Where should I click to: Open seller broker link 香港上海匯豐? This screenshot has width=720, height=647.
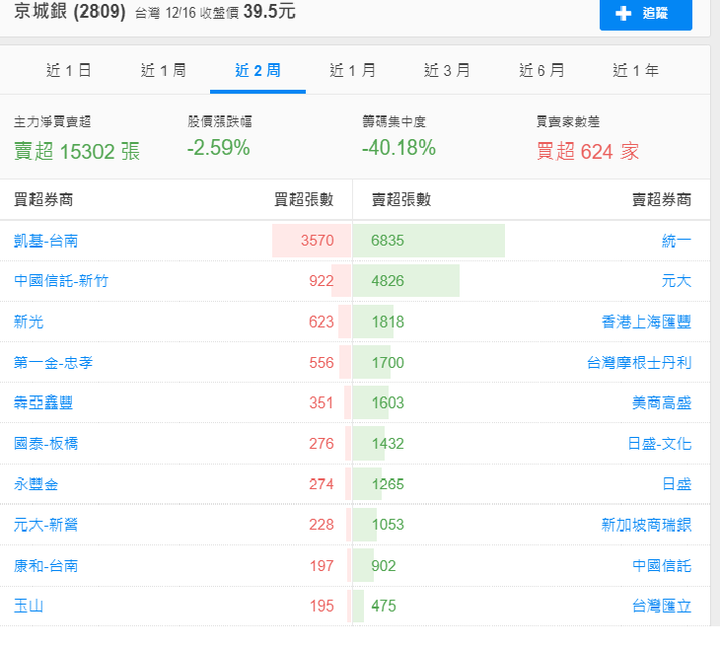click(647, 321)
